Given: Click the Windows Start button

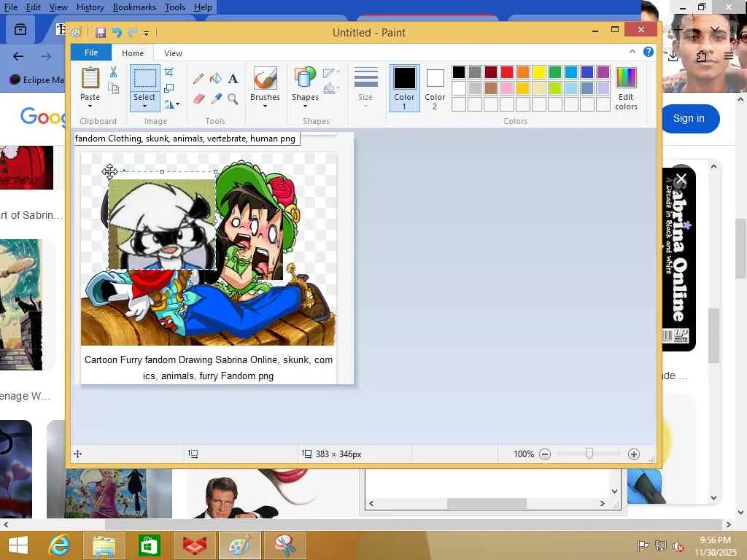Looking at the screenshot, I should pyautogui.click(x=18, y=545).
